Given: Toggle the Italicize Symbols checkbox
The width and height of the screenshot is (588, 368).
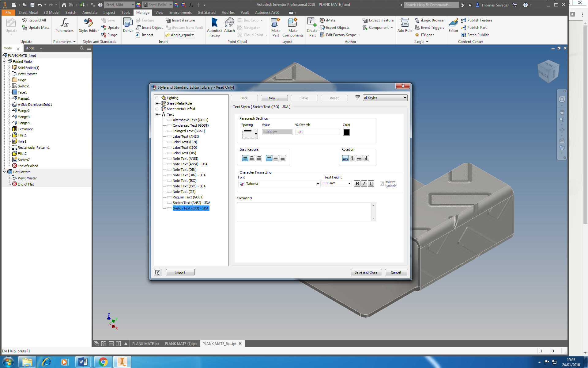Looking at the screenshot, I should point(382,184).
